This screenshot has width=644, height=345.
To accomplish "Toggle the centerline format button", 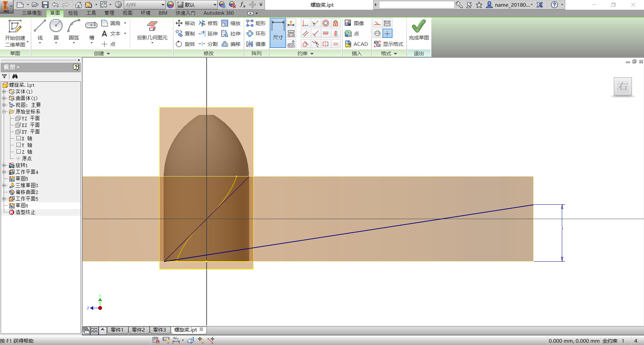I will point(377,33).
